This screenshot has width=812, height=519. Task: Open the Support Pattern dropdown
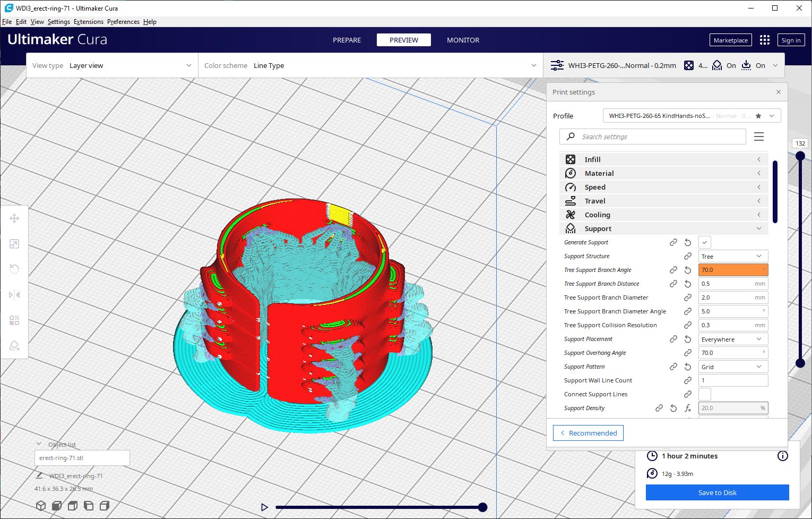click(x=733, y=367)
